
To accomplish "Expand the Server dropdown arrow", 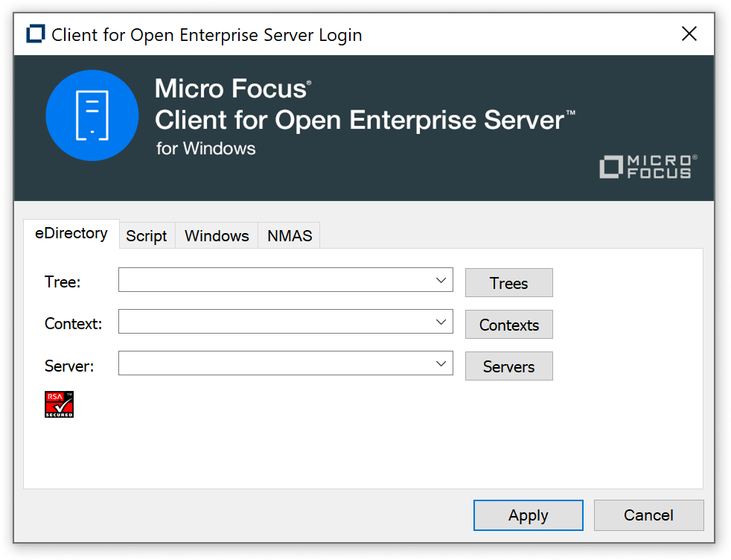I will pyautogui.click(x=441, y=363).
